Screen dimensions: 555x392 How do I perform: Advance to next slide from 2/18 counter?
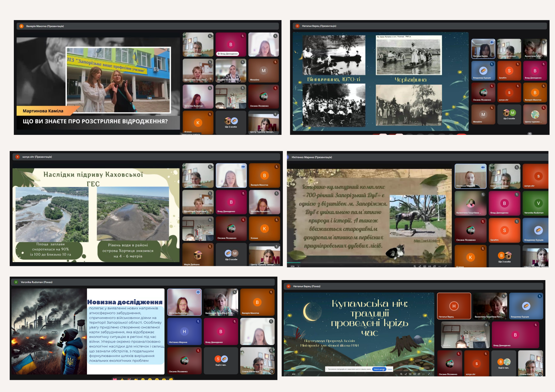pos(298,266)
